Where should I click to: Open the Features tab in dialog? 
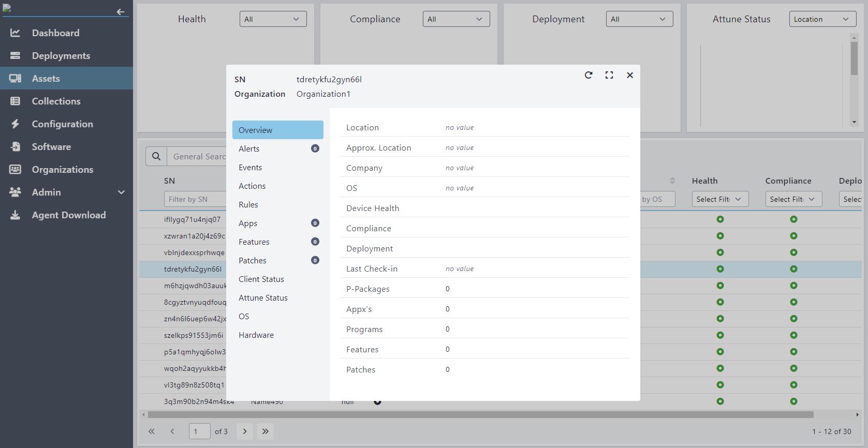(278, 242)
